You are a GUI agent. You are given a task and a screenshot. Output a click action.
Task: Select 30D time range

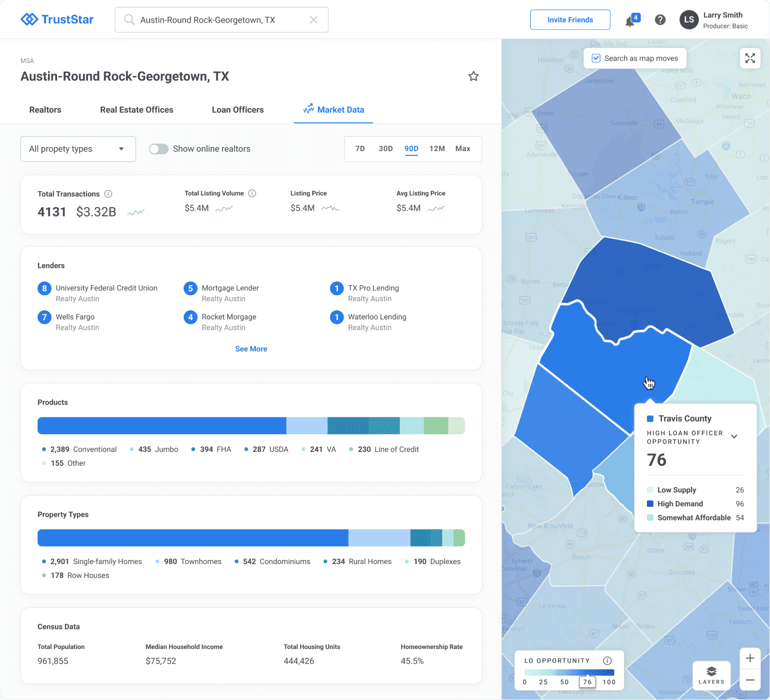point(386,149)
